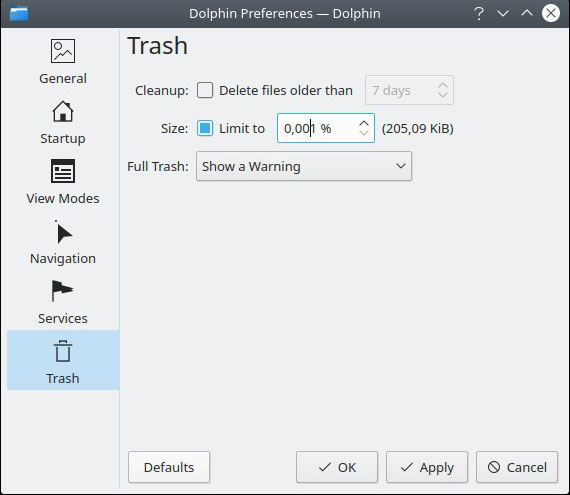Click the question mark help icon
The height and width of the screenshot is (495, 570).
pos(479,13)
